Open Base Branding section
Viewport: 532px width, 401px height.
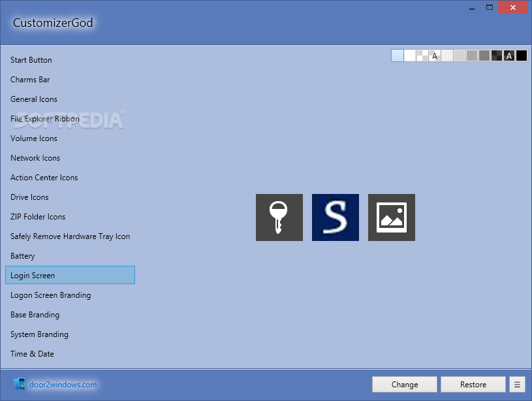coord(70,315)
